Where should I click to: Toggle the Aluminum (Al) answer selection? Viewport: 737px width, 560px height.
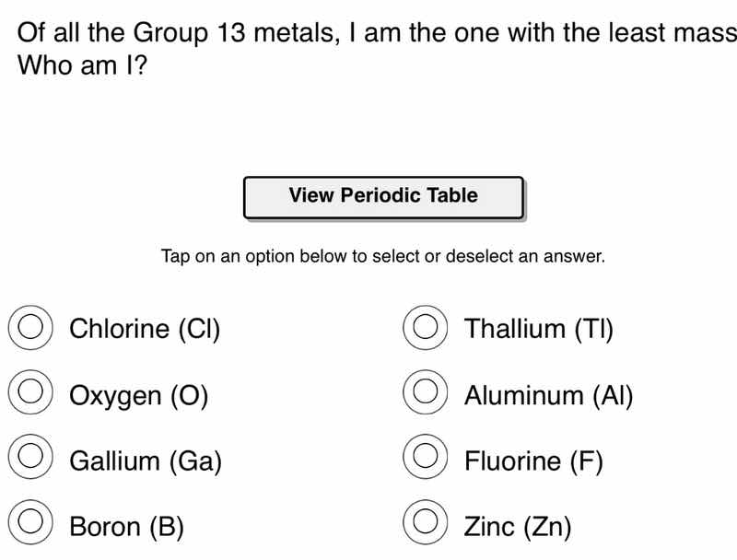point(424,392)
